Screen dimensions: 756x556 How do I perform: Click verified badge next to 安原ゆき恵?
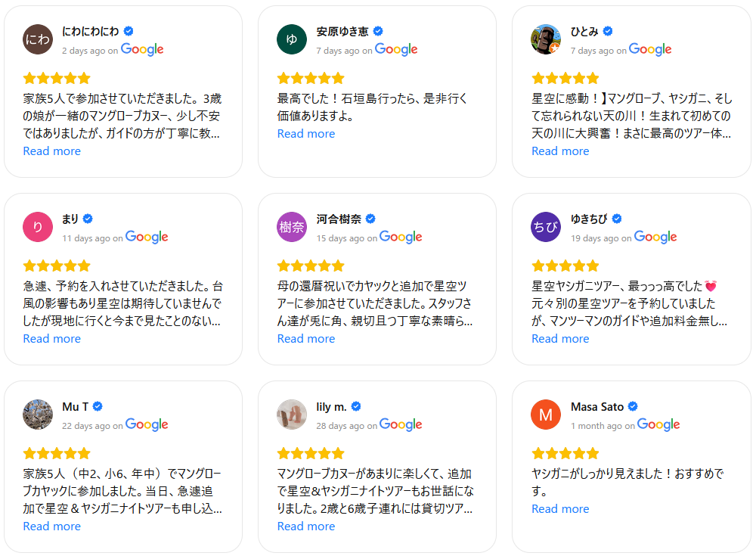click(x=378, y=31)
